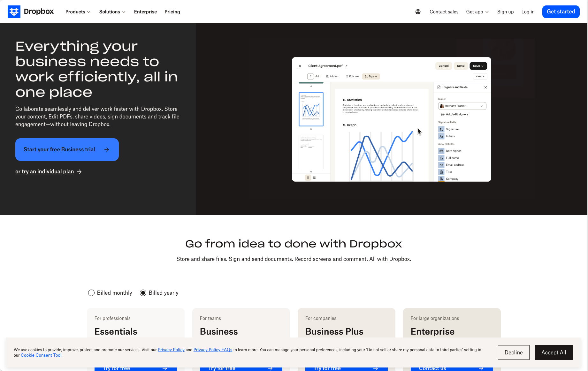This screenshot has height=371, width=588.
Task: Open the Cookie Consent Tool link
Action: pyautogui.click(x=41, y=355)
